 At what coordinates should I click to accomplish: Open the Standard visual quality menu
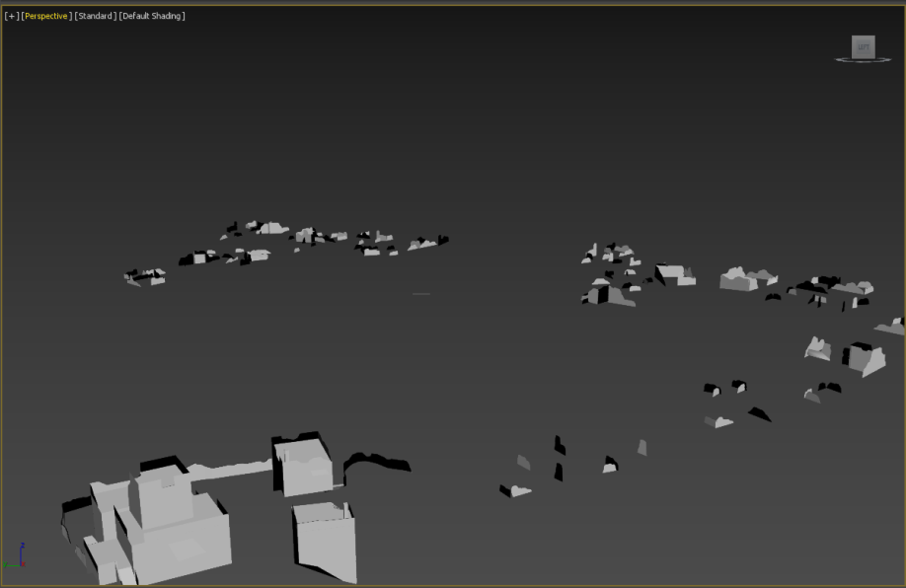coord(95,17)
